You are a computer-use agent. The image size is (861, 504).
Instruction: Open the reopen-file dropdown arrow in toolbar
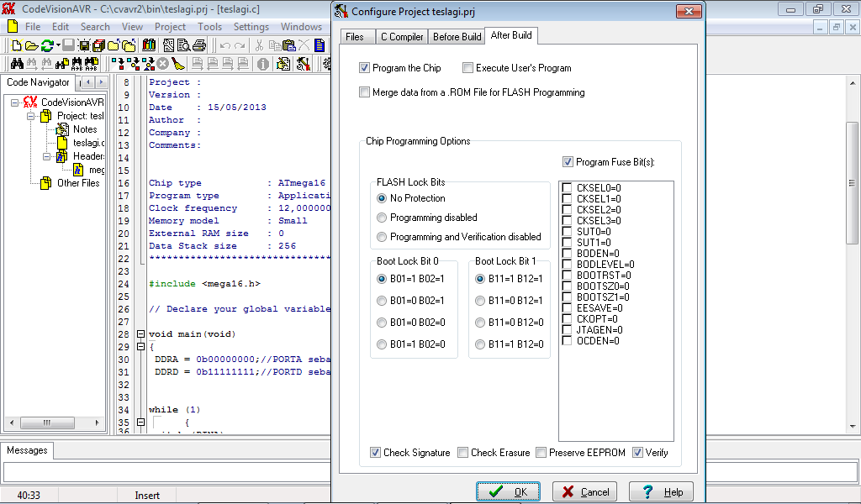[x=58, y=45]
